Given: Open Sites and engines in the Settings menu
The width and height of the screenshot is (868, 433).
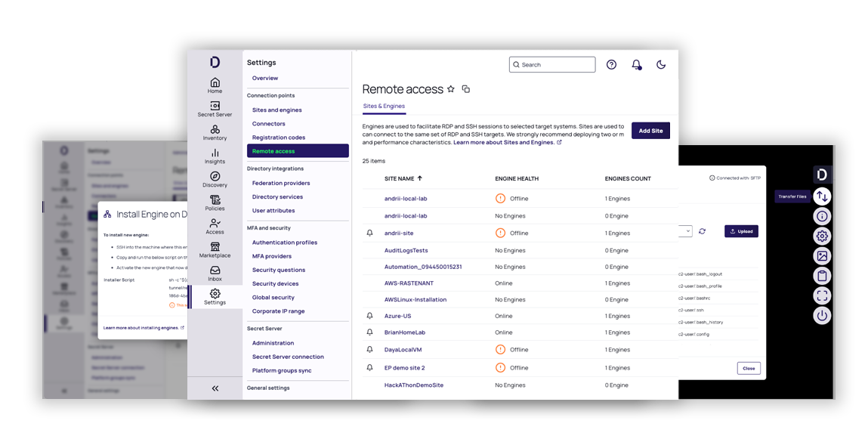Looking at the screenshot, I should click(276, 110).
